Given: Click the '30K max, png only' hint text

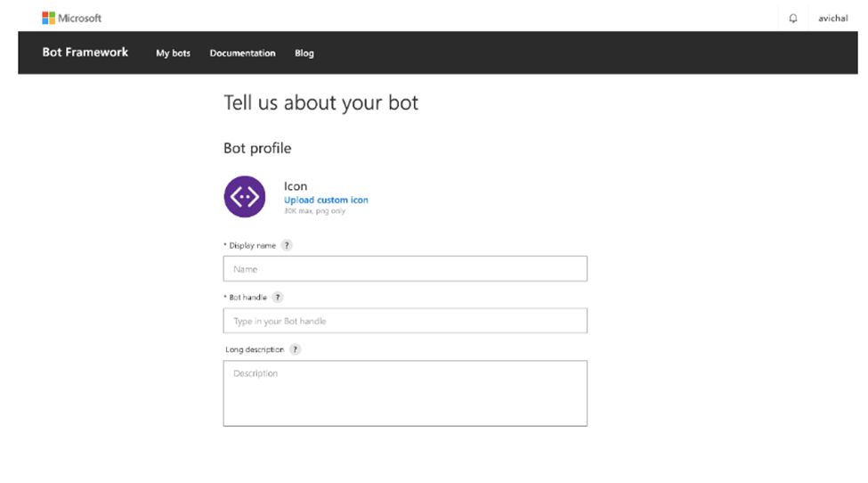Looking at the screenshot, I should click(x=314, y=211).
